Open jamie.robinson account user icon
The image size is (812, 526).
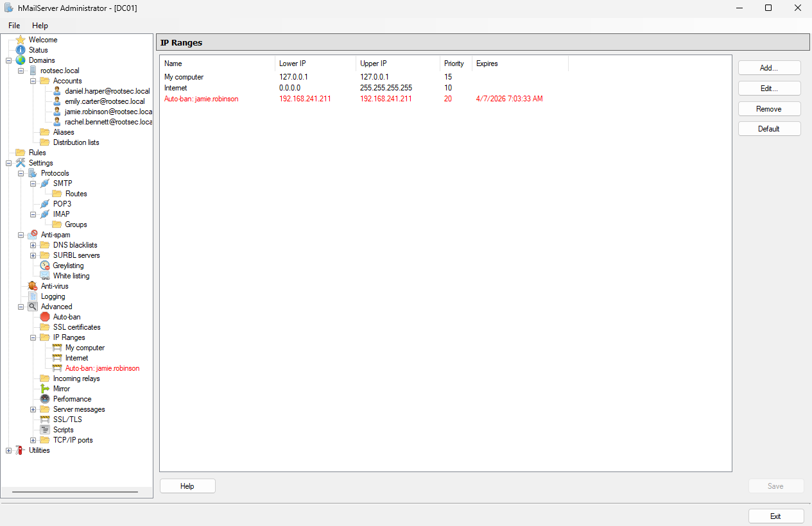[x=57, y=112]
